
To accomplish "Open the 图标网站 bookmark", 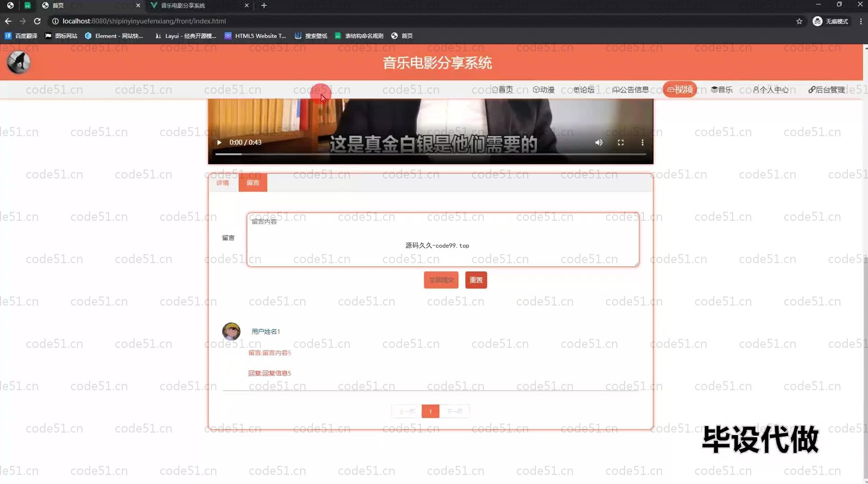I will click(61, 36).
